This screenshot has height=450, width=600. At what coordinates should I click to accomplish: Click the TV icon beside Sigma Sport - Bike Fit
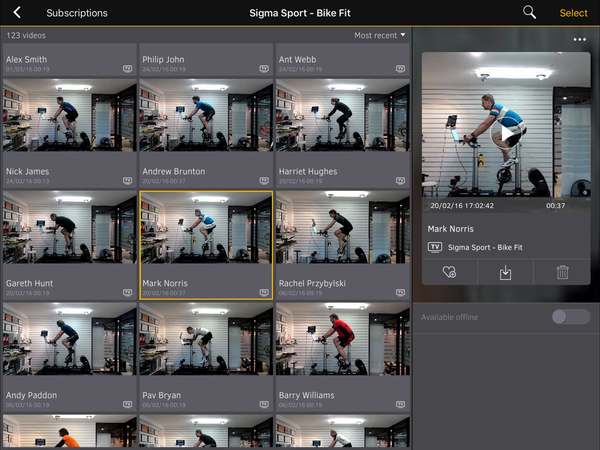pyautogui.click(x=435, y=247)
